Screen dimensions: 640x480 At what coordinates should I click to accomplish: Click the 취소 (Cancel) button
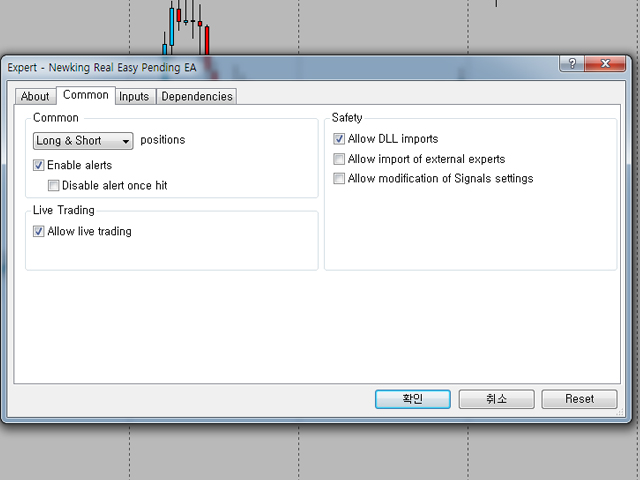coord(496,399)
